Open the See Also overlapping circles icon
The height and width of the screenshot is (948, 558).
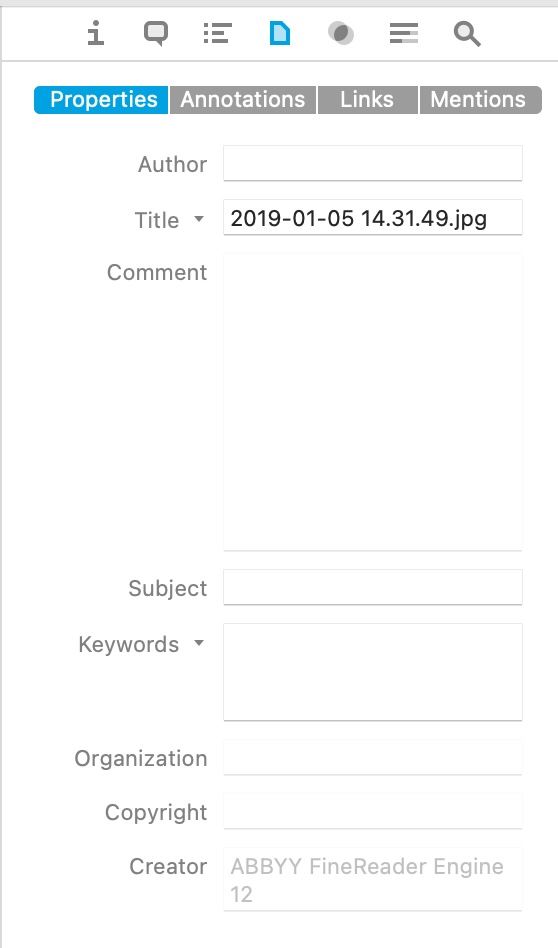click(x=341, y=33)
